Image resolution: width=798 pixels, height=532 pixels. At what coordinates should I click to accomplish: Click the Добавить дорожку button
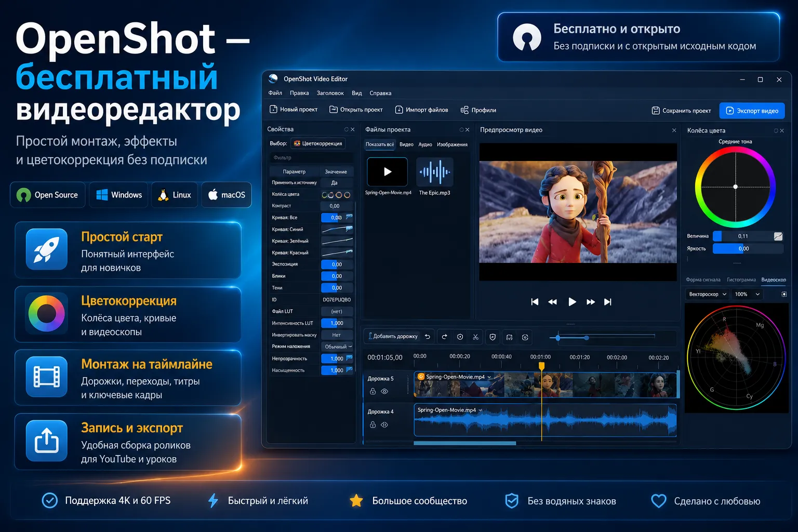coord(393,336)
